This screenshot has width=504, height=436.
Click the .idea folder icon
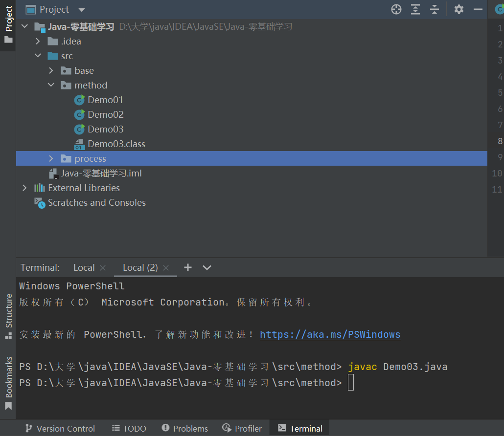(x=53, y=42)
